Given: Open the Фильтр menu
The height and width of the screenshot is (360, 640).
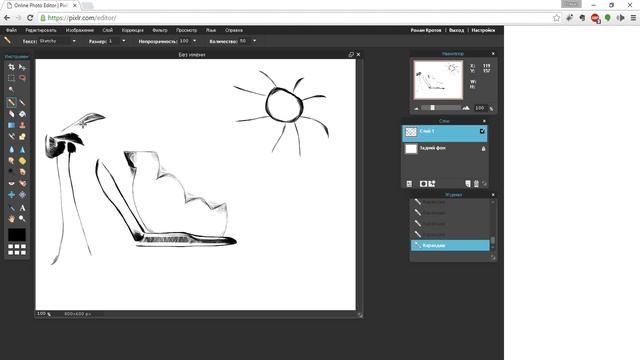Looking at the screenshot, I should [x=160, y=30].
